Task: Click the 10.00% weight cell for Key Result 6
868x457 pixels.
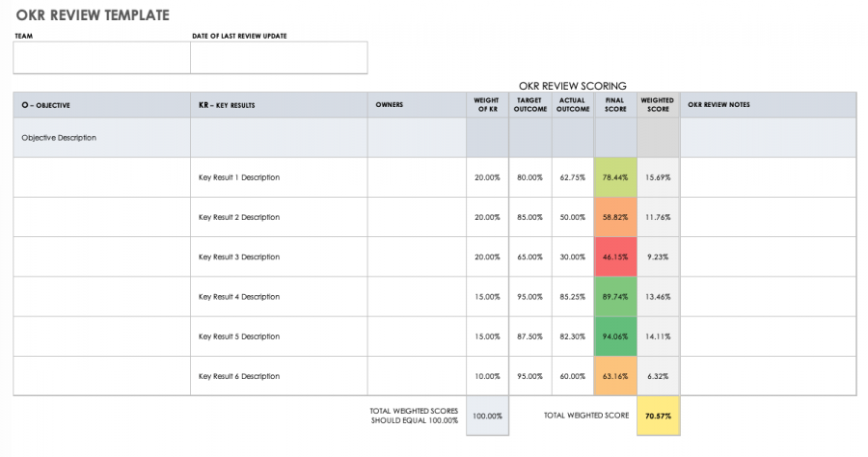Action: point(487,376)
